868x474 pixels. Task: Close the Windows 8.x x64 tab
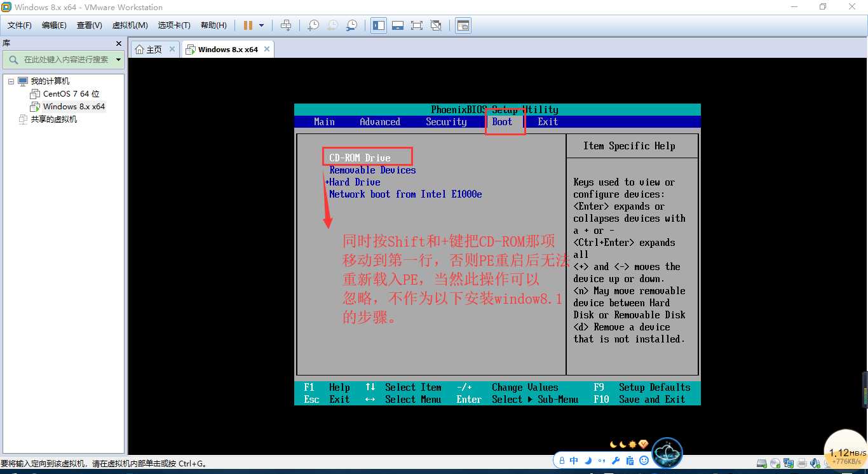[x=267, y=49]
